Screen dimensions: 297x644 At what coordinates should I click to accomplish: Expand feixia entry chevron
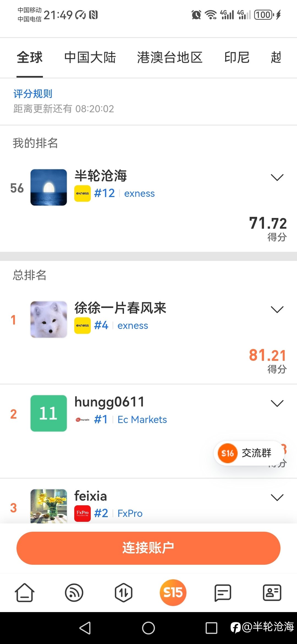pyautogui.click(x=277, y=497)
